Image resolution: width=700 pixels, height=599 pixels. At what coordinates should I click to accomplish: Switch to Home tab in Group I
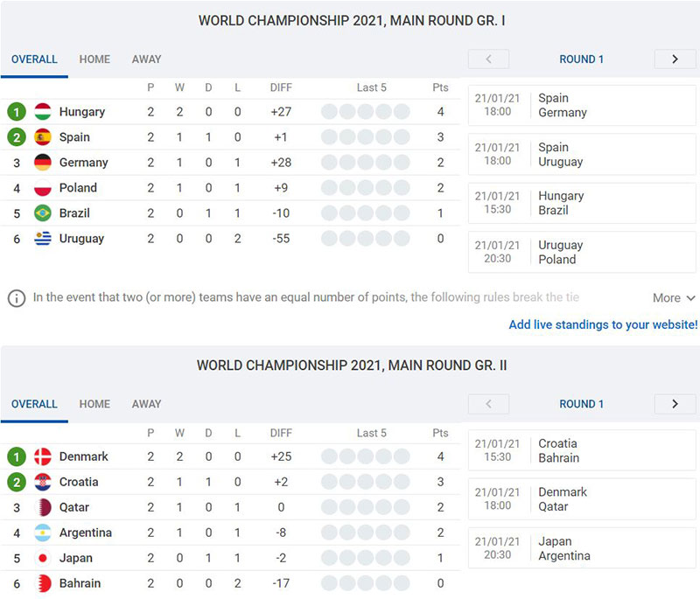click(94, 59)
